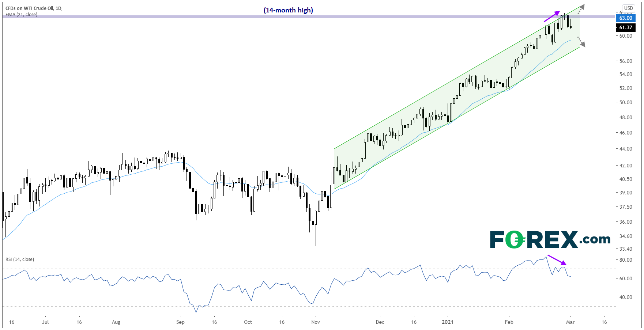Screen dimensions: 644x330
Task: Select the gray dotted upward arrow projection
Action: pos(581,9)
